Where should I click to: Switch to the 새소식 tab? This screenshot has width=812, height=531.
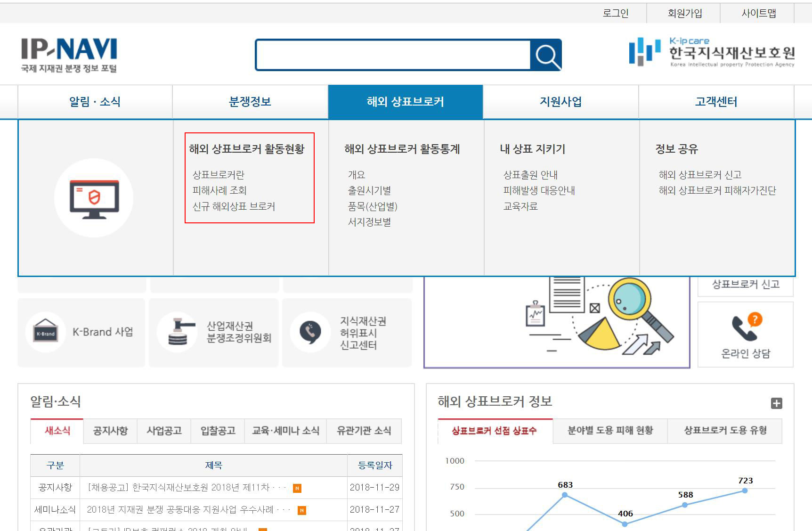(57, 431)
